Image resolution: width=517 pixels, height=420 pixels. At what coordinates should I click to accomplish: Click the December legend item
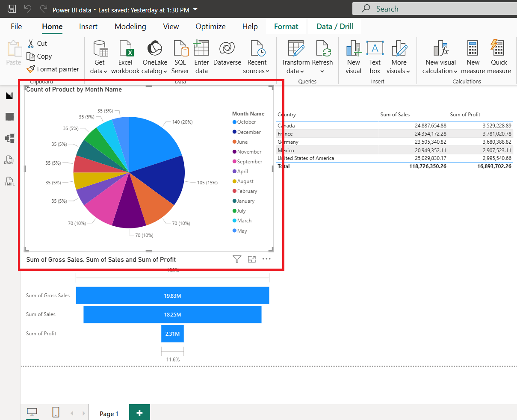247,132
